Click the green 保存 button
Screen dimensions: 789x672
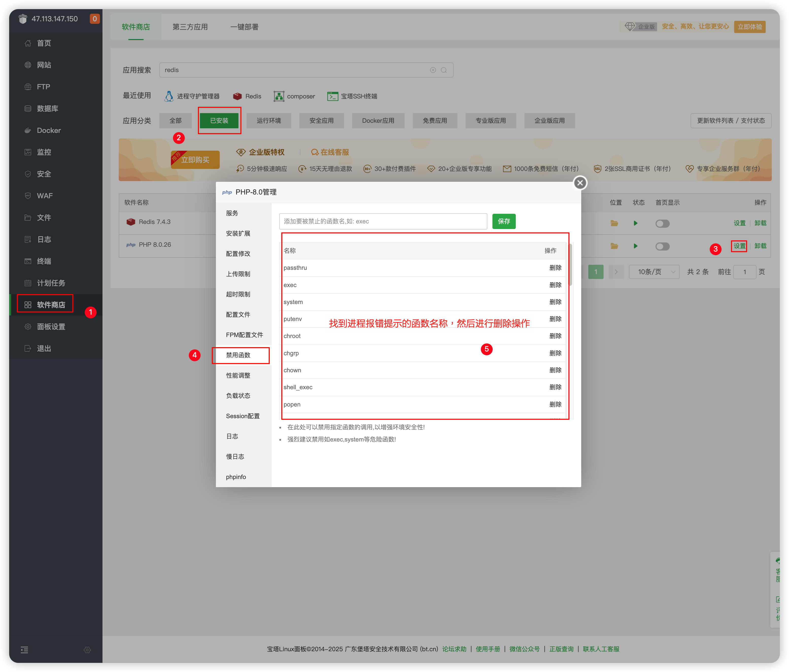pyautogui.click(x=503, y=221)
